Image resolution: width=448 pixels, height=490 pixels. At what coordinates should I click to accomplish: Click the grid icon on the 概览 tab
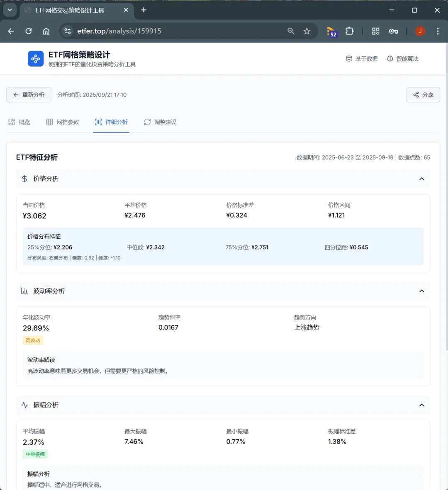[x=12, y=122]
